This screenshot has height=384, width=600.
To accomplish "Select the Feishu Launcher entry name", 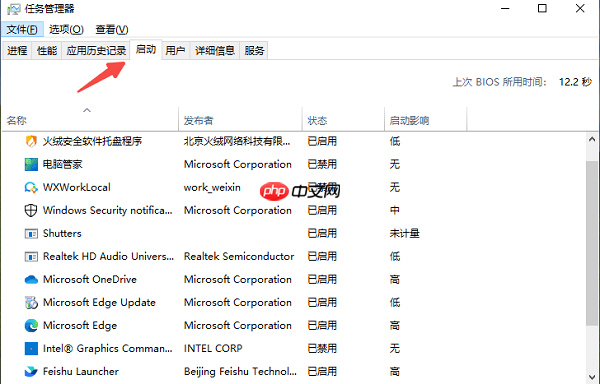I will point(81,371).
